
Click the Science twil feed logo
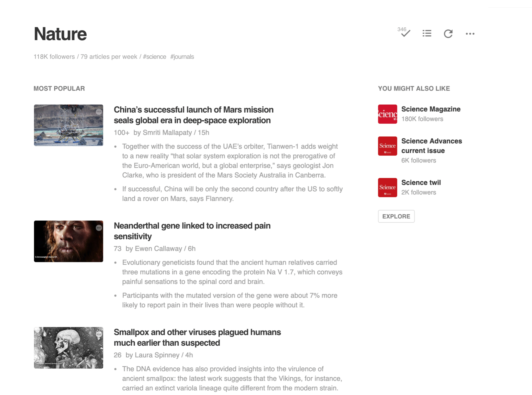click(x=387, y=188)
